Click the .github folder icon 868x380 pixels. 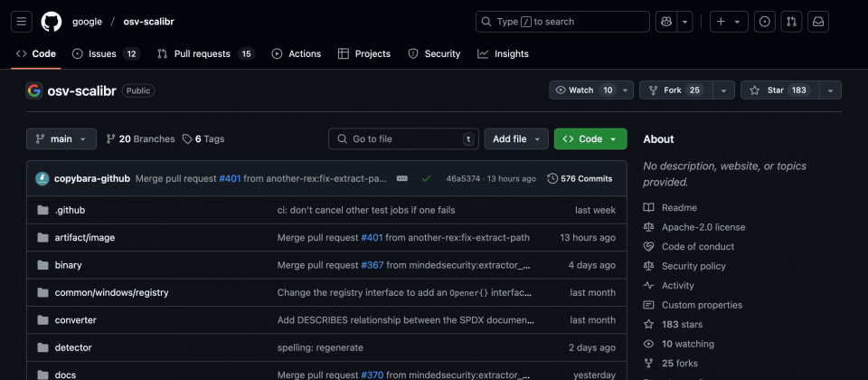pos(42,210)
